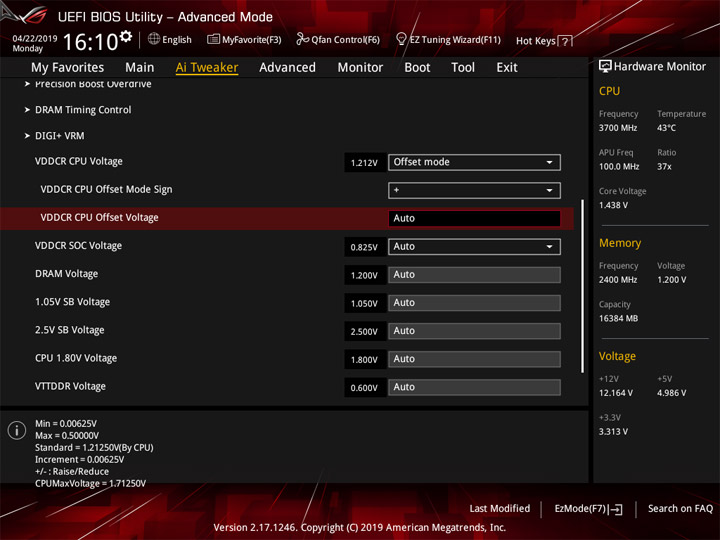Click the settings list vertical scrollbar
Screen dimensions: 720x540
click(x=583, y=286)
